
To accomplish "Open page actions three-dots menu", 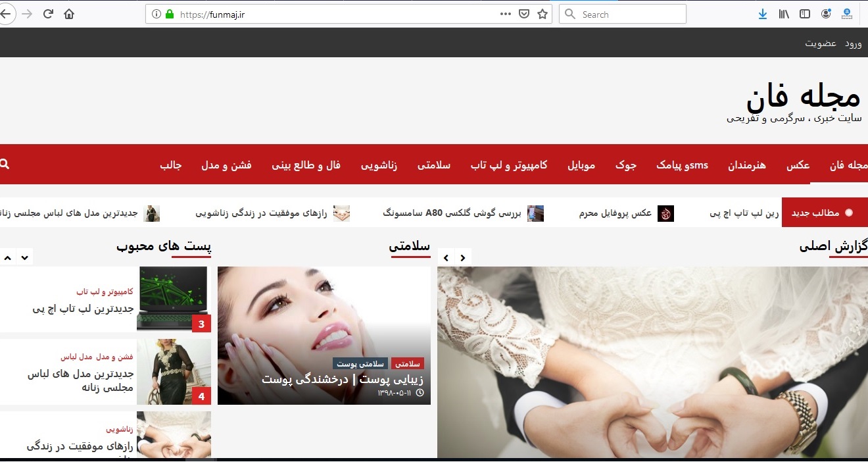I will pyautogui.click(x=505, y=14).
